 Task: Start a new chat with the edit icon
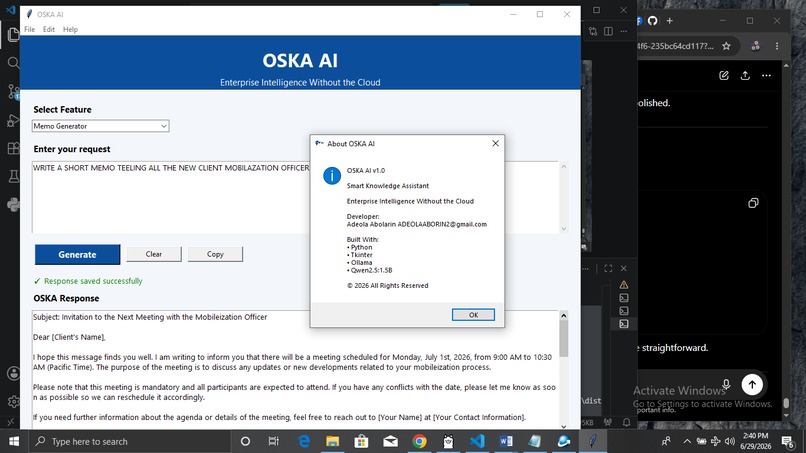click(x=724, y=76)
